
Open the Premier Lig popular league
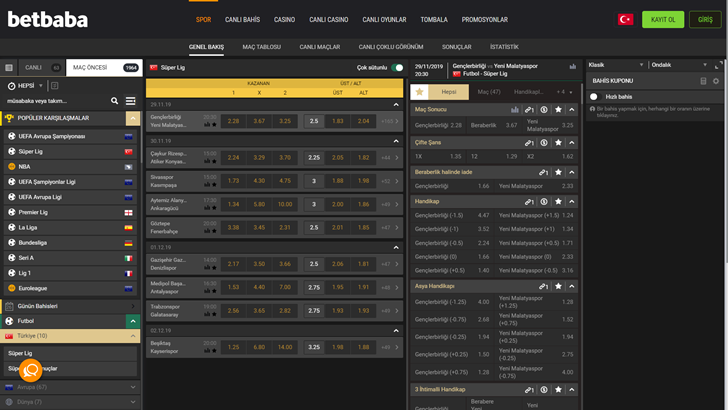coord(70,212)
